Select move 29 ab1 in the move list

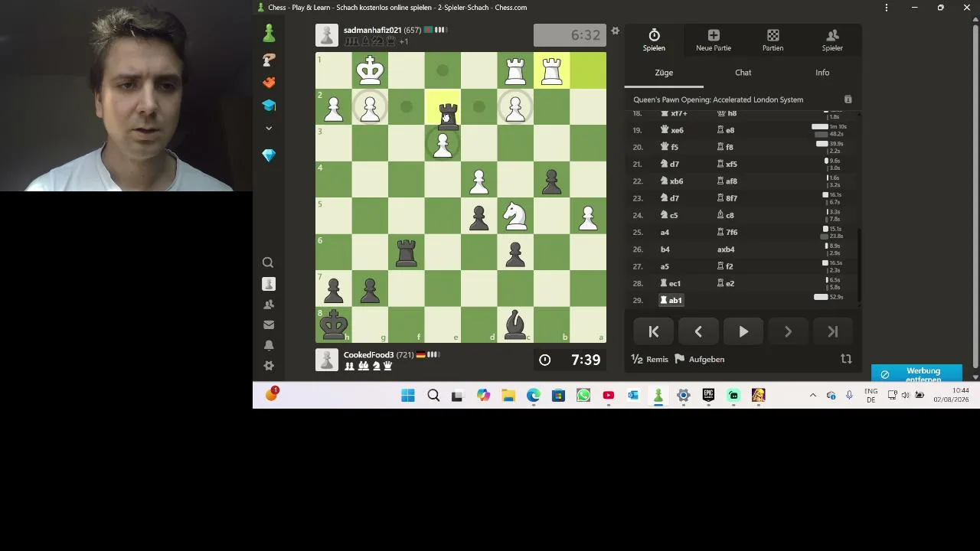(670, 300)
